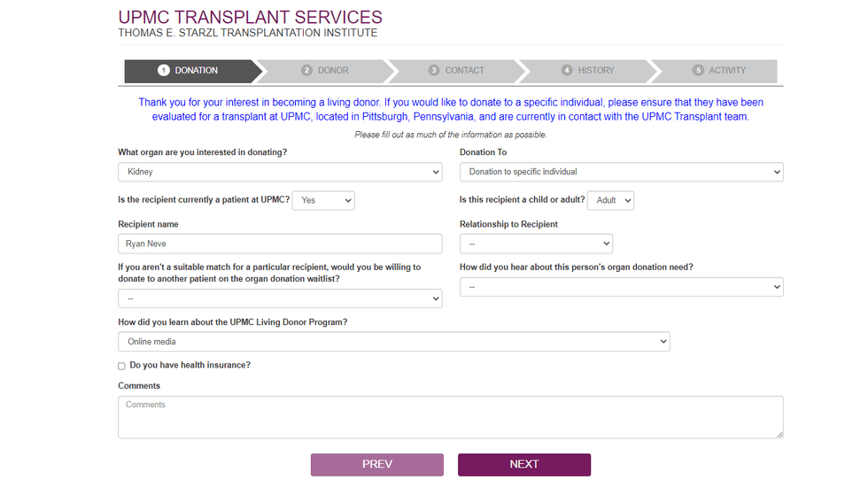Change the UPMC patient Yes dropdown
This screenshot has width=868, height=488.
click(323, 201)
